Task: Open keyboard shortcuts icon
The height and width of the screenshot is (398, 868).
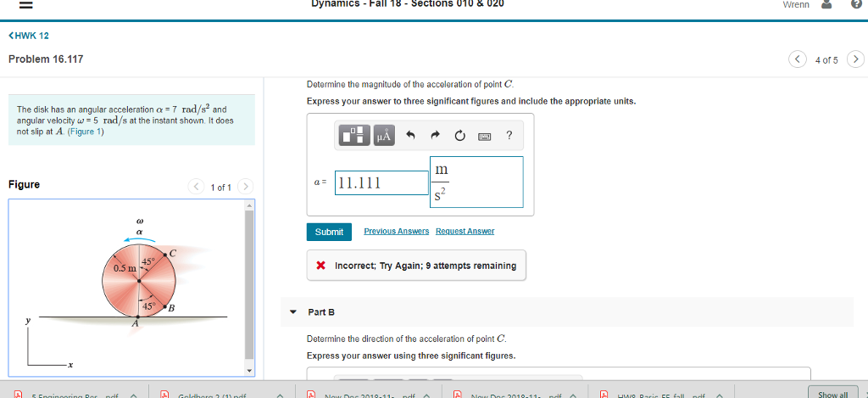Action: point(484,136)
